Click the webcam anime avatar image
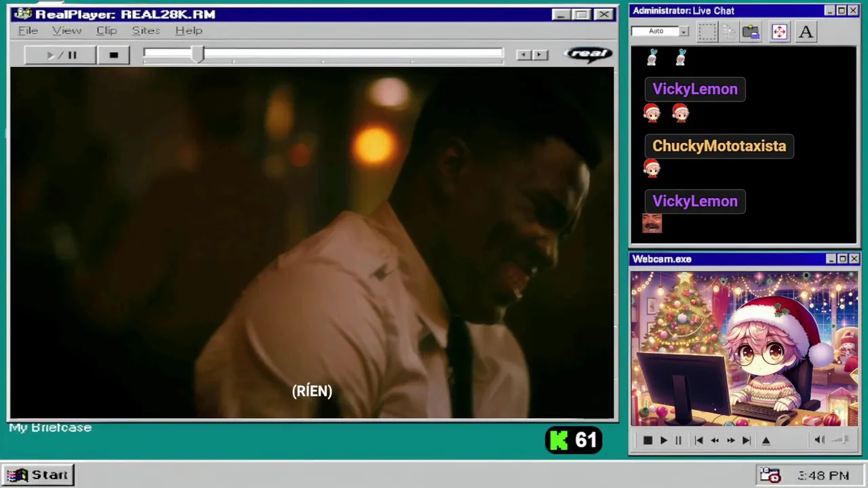868x488 pixels. [744, 349]
